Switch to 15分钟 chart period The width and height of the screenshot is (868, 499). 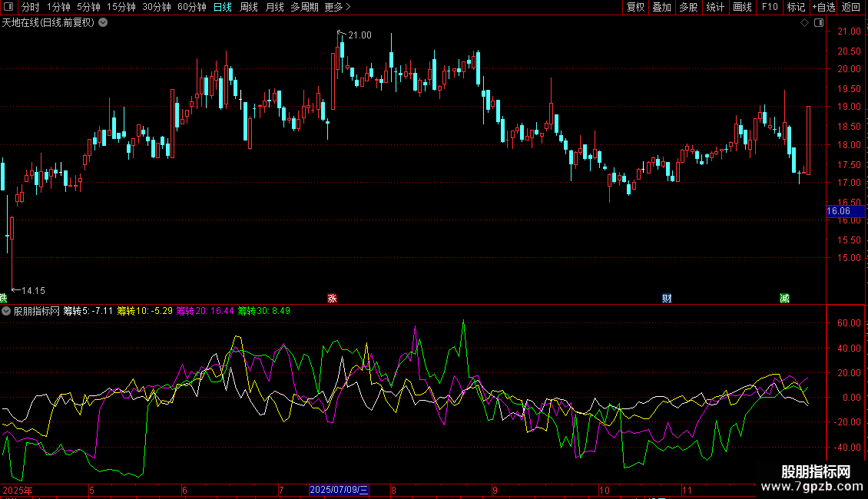121,7
